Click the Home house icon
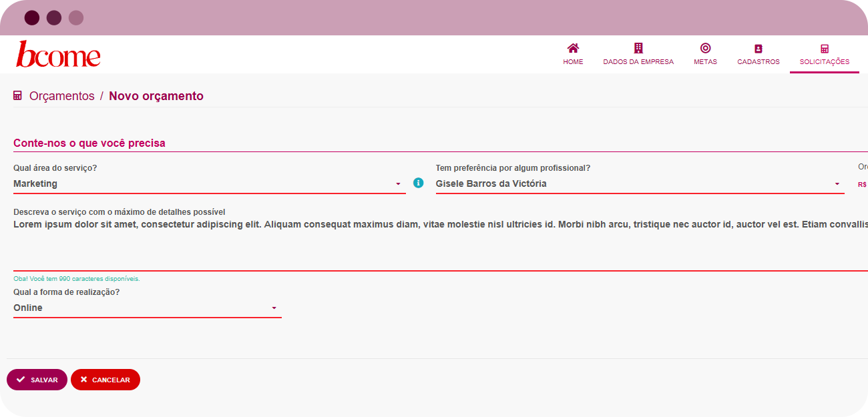The height and width of the screenshot is (417, 868). [573, 48]
